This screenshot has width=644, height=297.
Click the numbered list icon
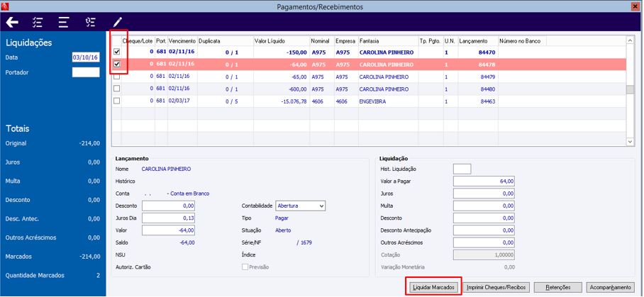point(90,23)
